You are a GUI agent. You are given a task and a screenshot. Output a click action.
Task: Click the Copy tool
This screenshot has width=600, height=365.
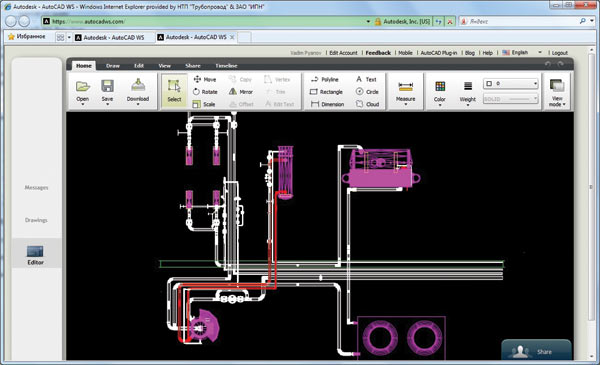(240, 79)
